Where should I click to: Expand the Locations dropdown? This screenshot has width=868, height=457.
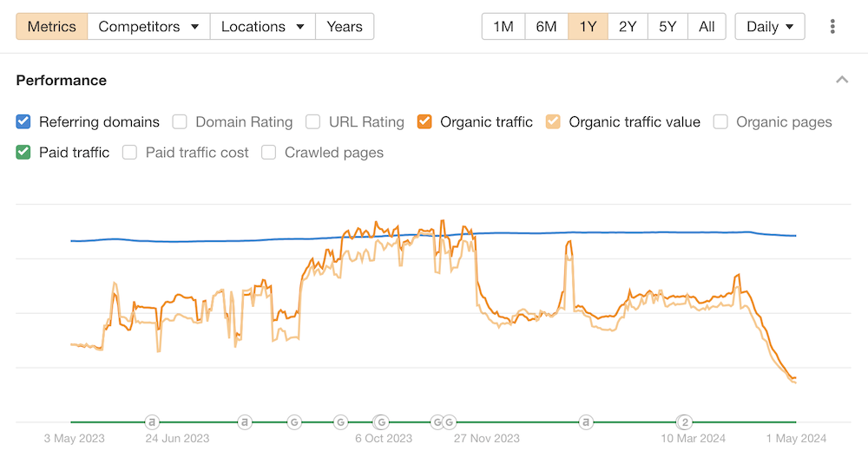(262, 27)
